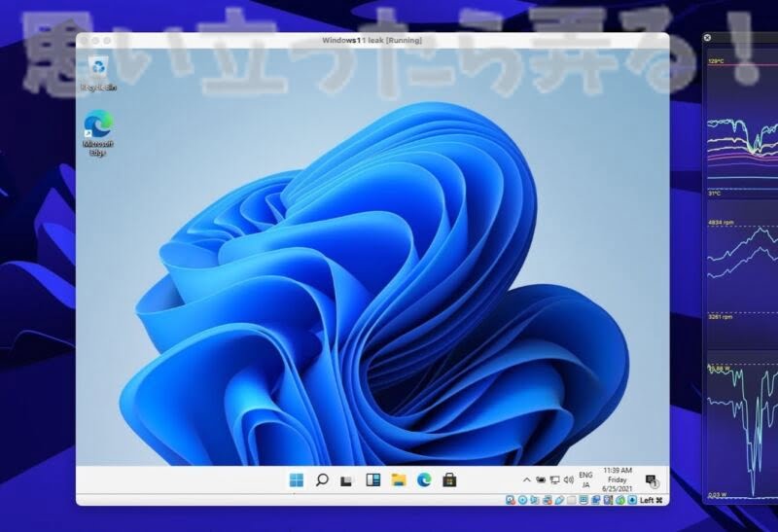Click VirtualBox hard disk activity indicator
The image size is (778, 532).
click(511, 500)
